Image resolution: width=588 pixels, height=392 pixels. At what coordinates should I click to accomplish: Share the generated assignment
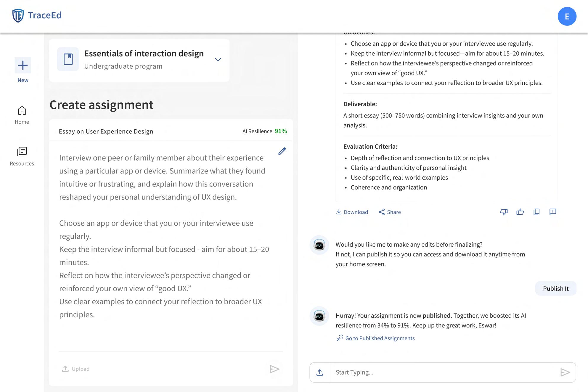click(390, 212)
